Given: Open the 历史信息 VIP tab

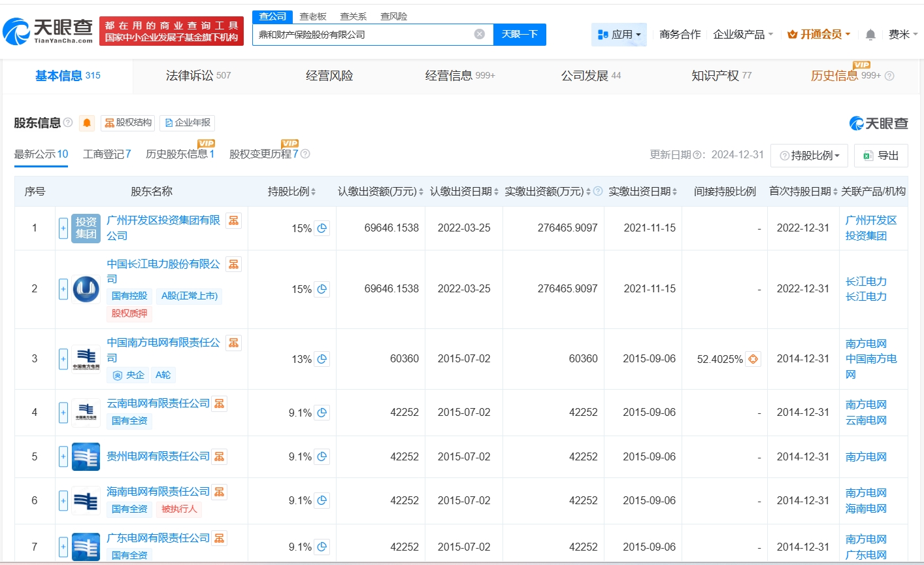Looking at the screenshot, I should pyautogui.click(x=846, y=76).
